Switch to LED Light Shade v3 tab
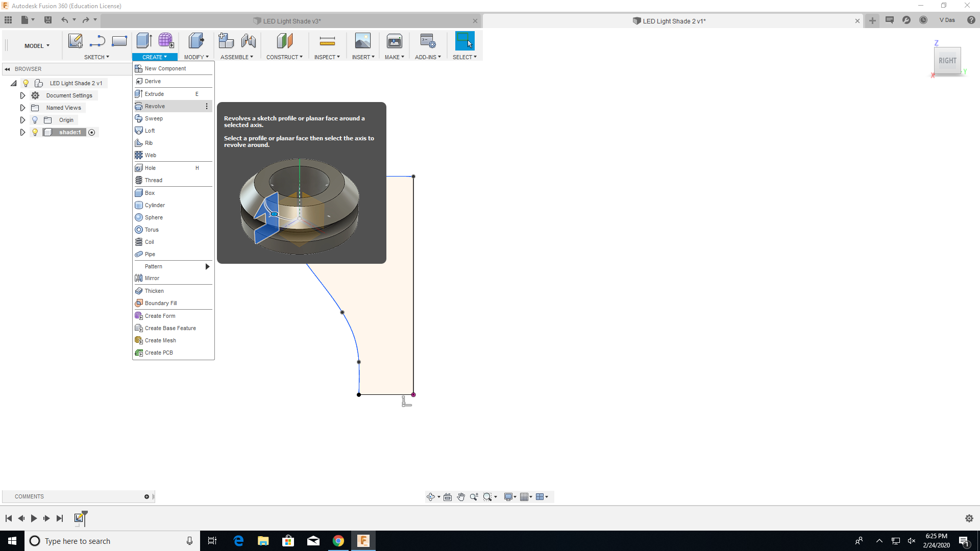The width and height of the screenshot is (980, 551). [291, 21]
